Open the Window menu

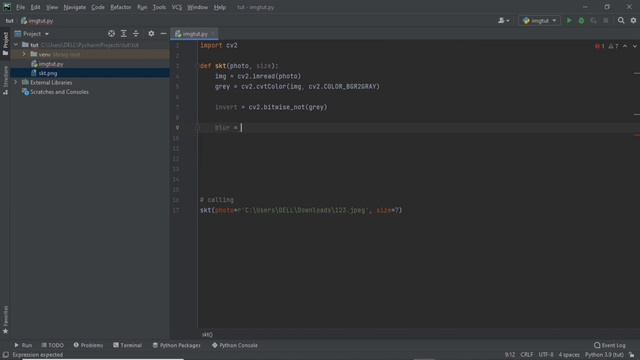[198, 7]
